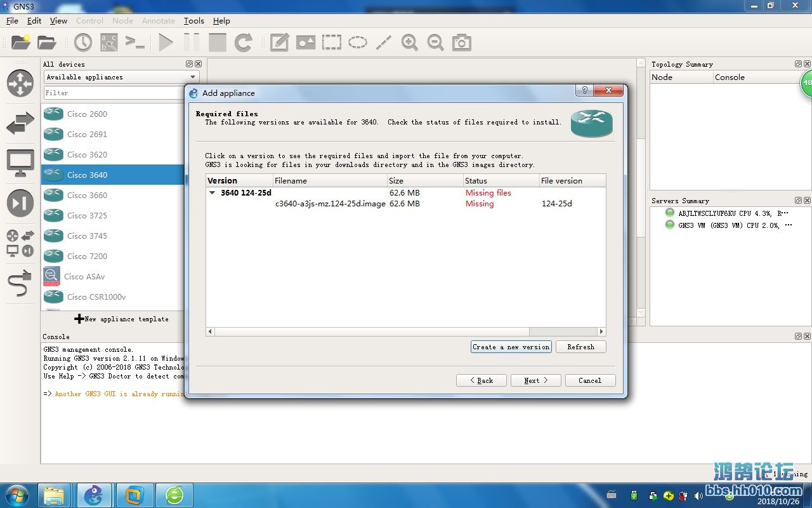Click the Zoom out magnifier icon

tap(435, 43)
